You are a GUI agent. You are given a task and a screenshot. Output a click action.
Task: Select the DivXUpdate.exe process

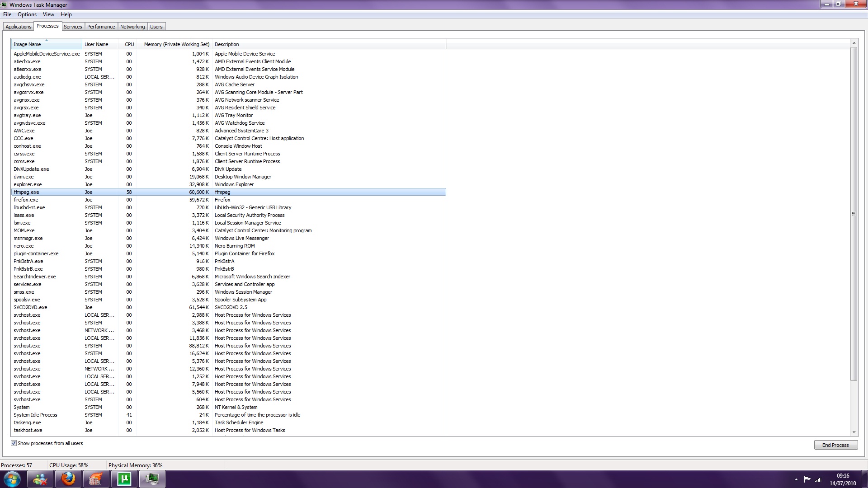point(228,169)
